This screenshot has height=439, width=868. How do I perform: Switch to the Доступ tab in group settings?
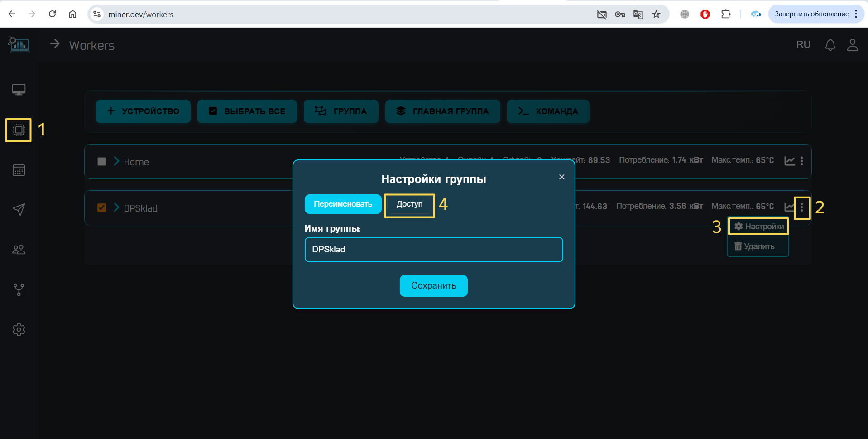tap(409, 205)
